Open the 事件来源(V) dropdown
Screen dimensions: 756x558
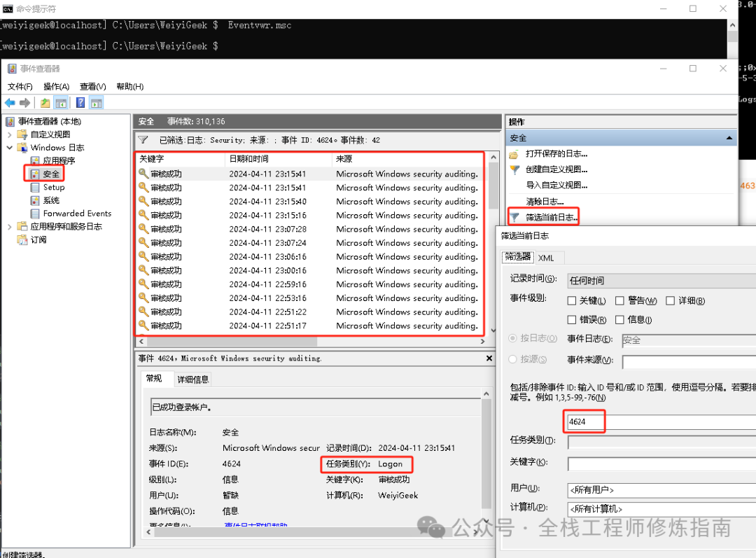coord(689,362)
